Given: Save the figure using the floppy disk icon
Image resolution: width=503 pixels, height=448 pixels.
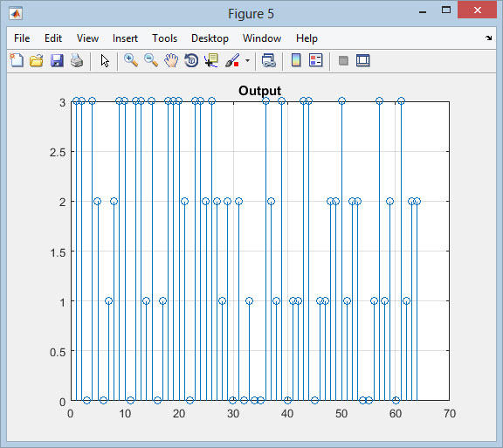Looking at the screenshot, I should (x=57, y=60).
